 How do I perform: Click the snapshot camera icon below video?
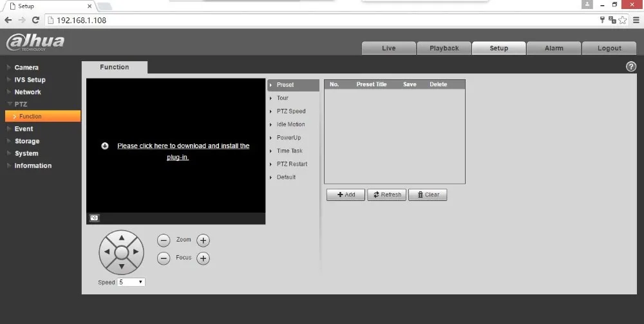tap(94, 218)
